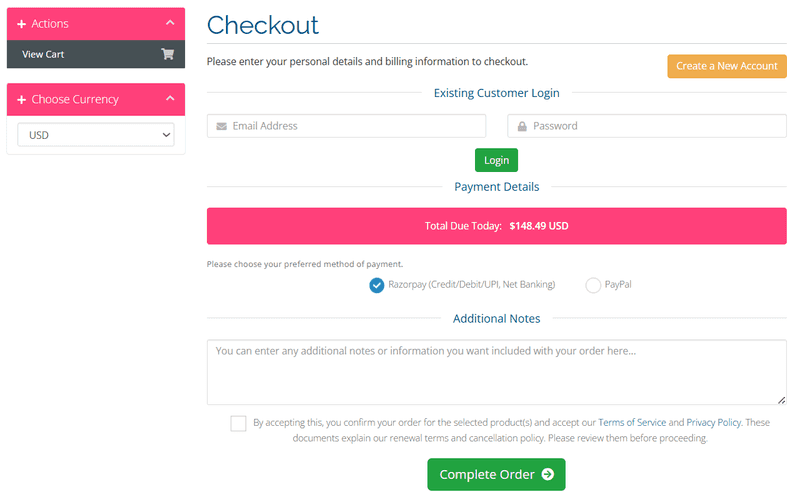Viewport: 800px width, 499px height.
Task: Collapse the Actions panel chevron
Action: 170,23
